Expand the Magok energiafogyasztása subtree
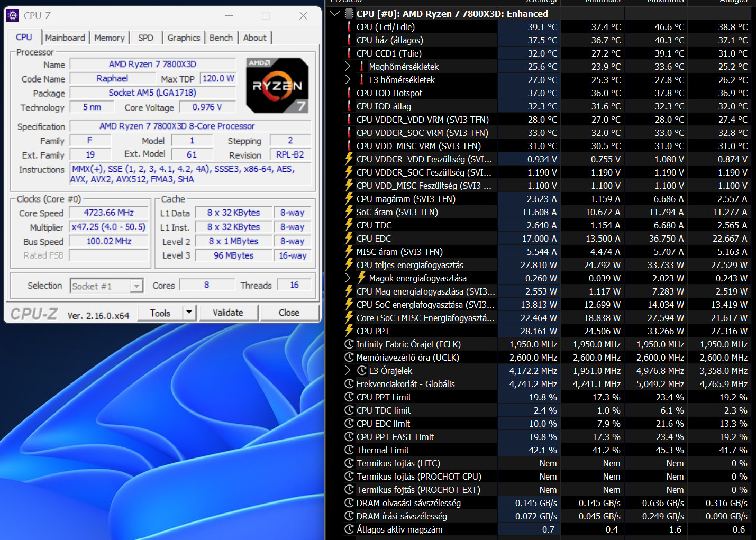Viewport: 756px width, 540px height. [x=348, y=278]
